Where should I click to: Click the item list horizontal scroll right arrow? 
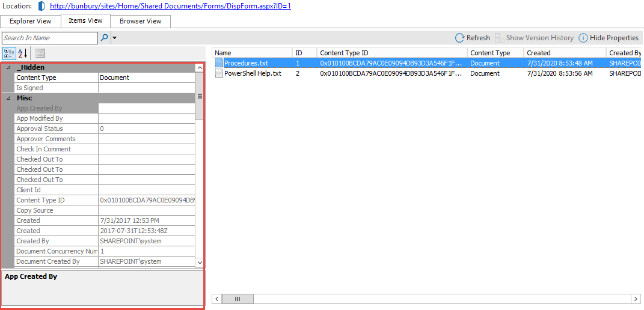[636, 298]
